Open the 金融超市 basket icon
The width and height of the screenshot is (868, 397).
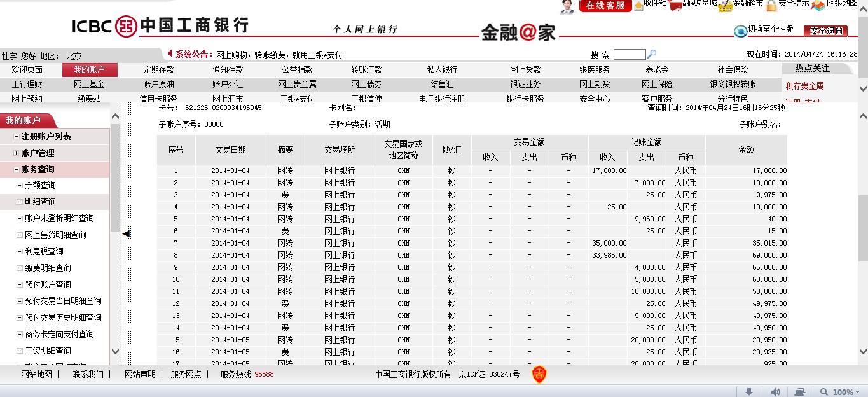pyautogui.click(x=725, y=5)
